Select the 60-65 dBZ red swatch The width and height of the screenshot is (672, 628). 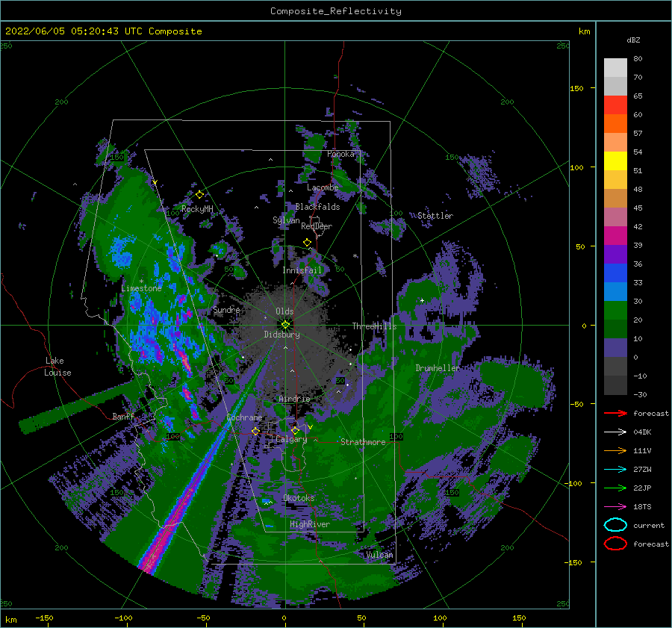[x=615, y=105]
